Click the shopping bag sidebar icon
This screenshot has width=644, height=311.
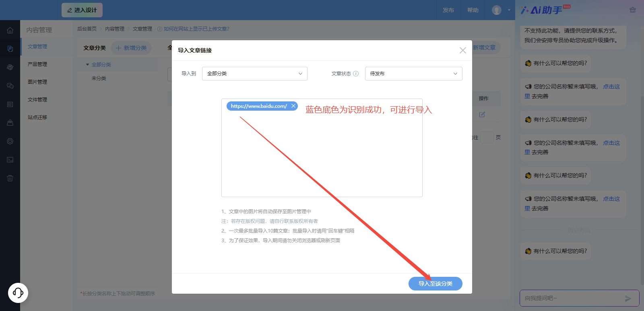coord(10,123)
